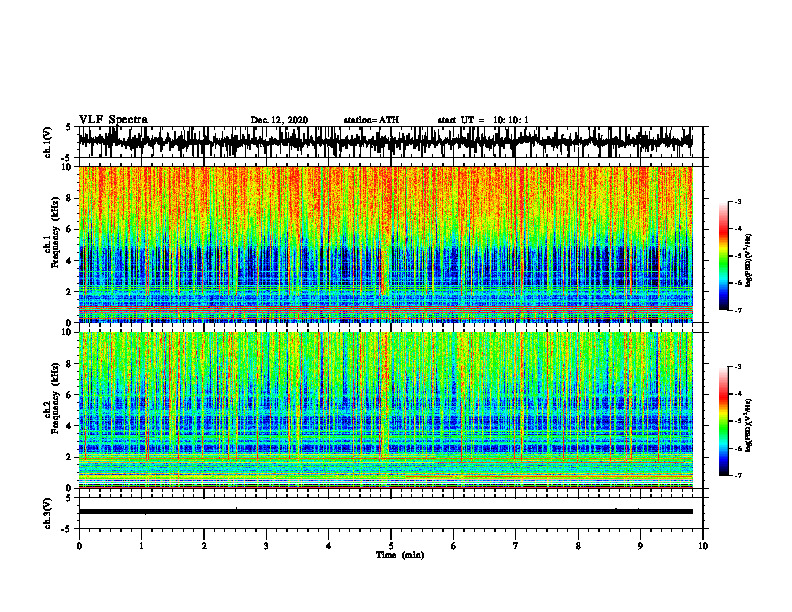The image size is (792, 612).
Task: Click the time axis tick label "5"
Action: coord(391,546)
